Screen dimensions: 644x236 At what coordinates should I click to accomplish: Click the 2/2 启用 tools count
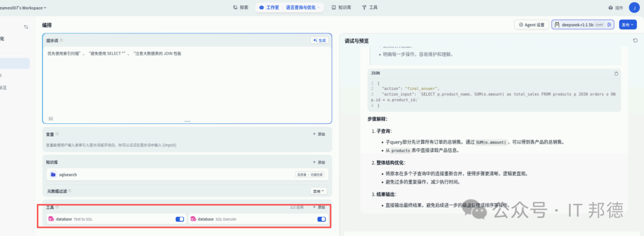click(x=297, y=207)
